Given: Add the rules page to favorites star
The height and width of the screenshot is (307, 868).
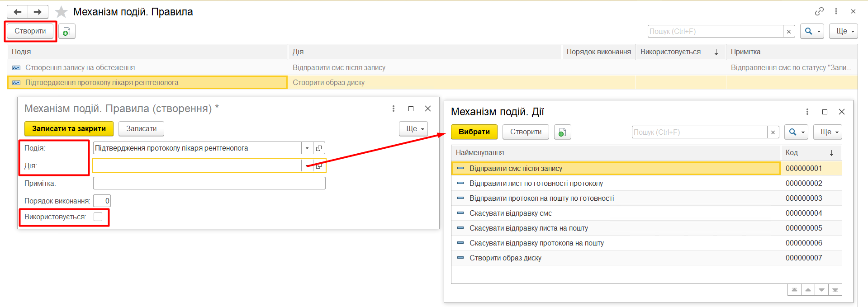Looking at the screenshot, I should (x=61, y=12).
